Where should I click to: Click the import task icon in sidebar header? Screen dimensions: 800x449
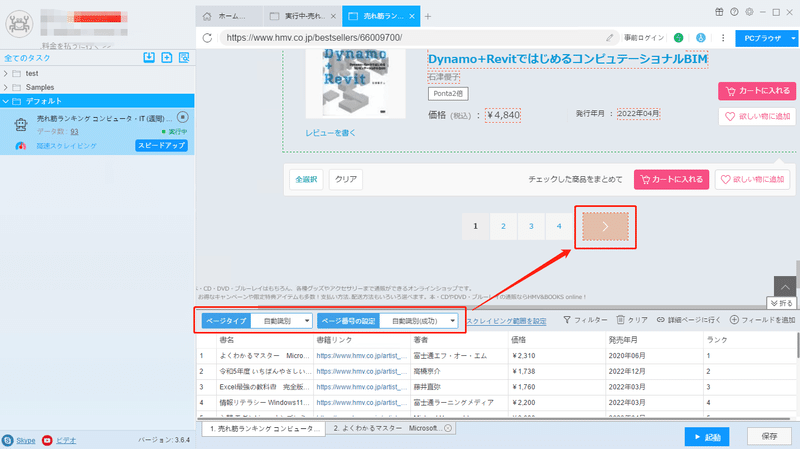point(149,58)
